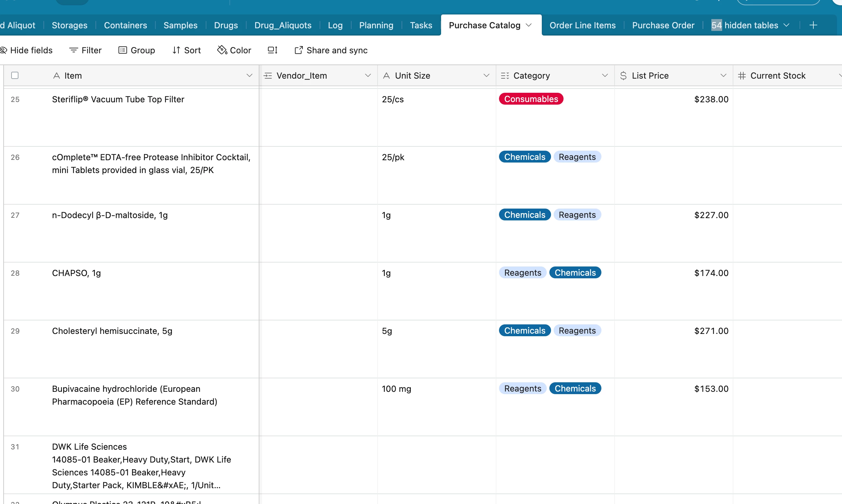Click the Unit Size text-type icon

(x=386, y=75)
